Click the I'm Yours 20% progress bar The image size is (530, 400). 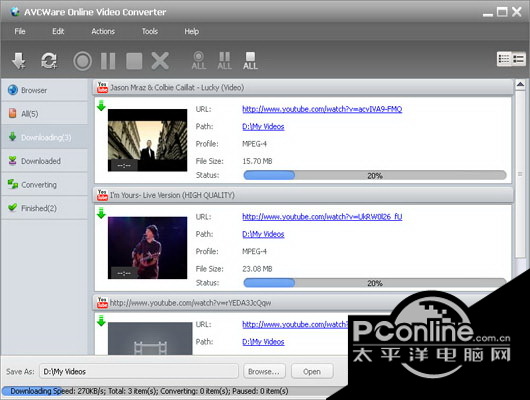(375, 283)
